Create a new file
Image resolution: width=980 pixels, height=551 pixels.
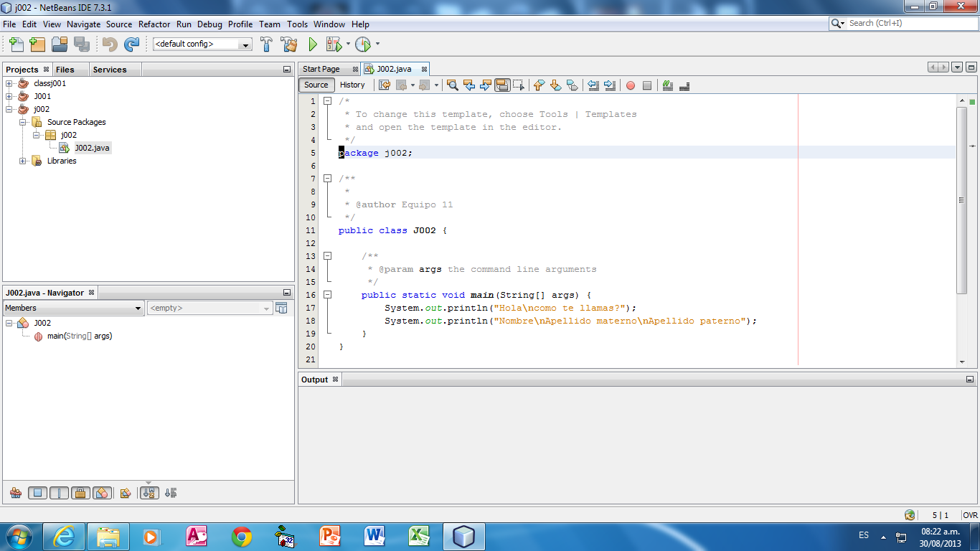(15, 44)
